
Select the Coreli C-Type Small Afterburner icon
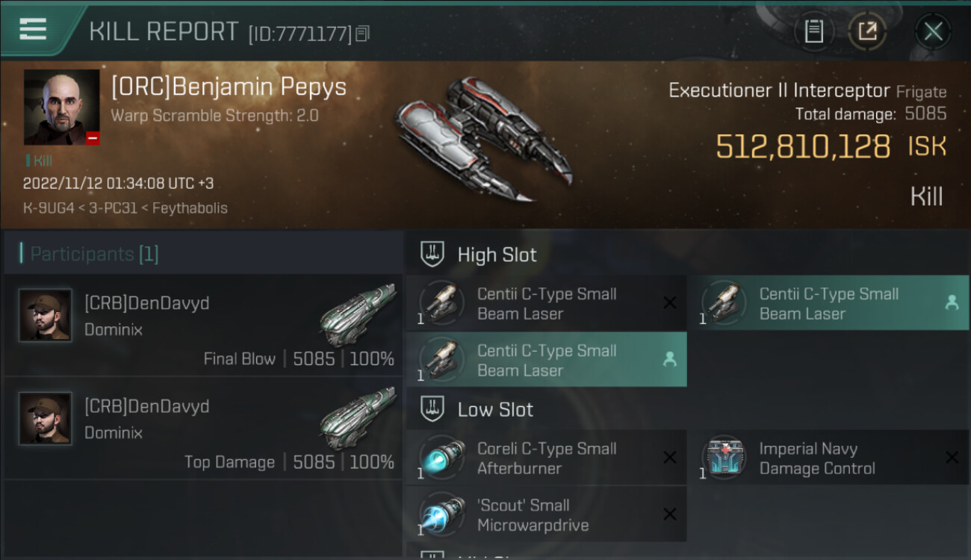(x=441, y=458)
